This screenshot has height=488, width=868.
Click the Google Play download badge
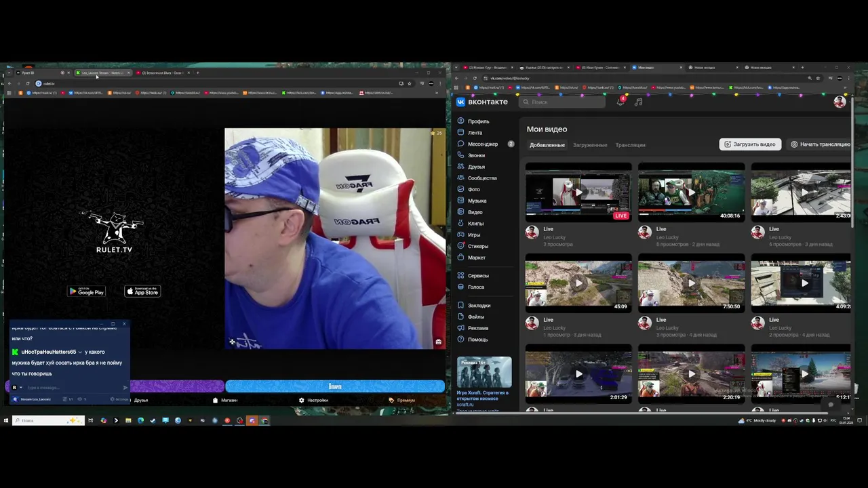86,291
